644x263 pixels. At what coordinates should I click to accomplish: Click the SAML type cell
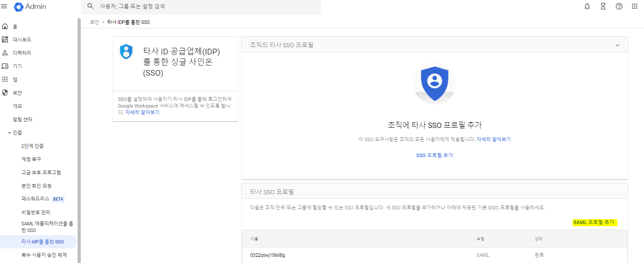(483, 255)
